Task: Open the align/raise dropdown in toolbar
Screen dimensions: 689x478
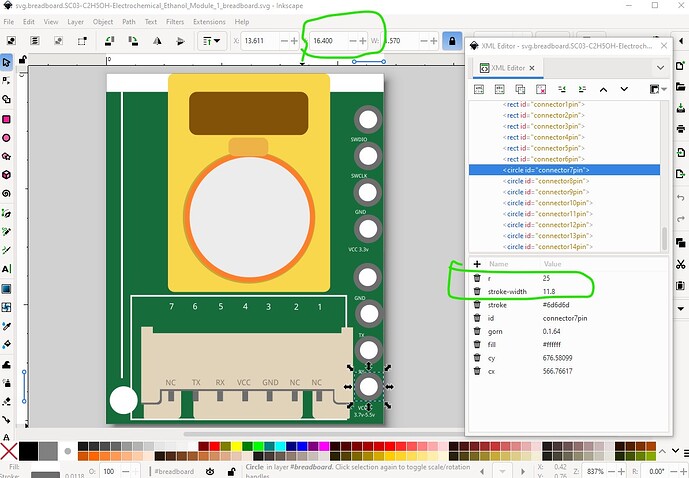Action: 212,41
